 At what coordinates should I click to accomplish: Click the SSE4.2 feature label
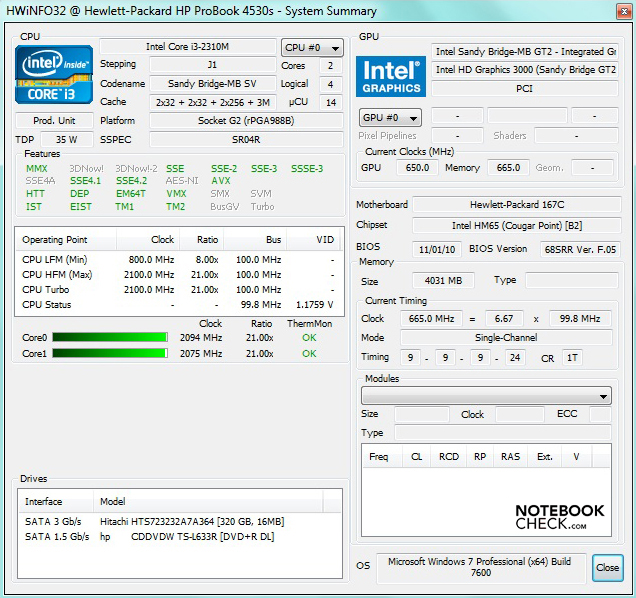point(131,181)
